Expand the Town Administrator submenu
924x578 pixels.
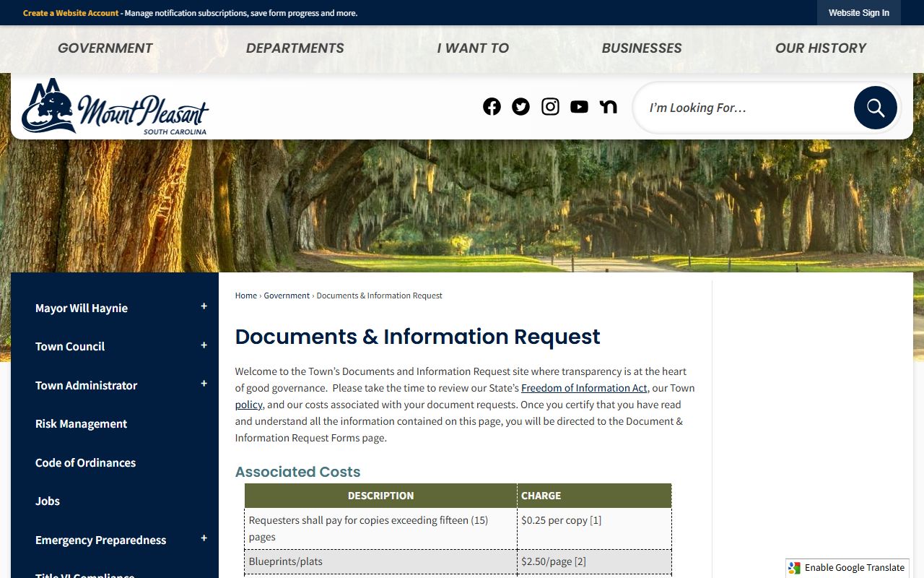[x=204, y=384]
